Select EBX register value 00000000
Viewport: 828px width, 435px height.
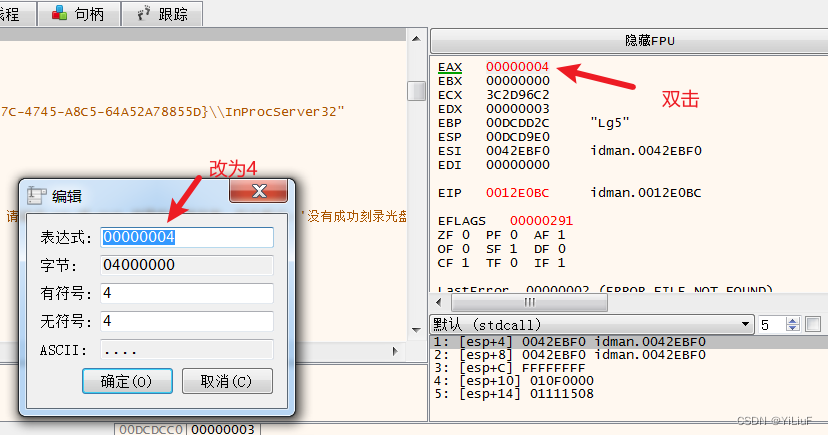click(x=518, y=81)
